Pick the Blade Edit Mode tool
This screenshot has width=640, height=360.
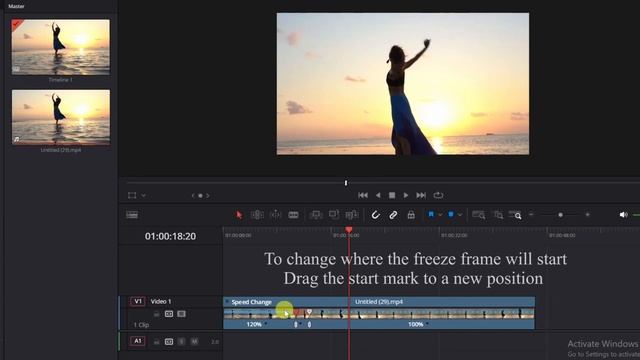pos(293,215)
